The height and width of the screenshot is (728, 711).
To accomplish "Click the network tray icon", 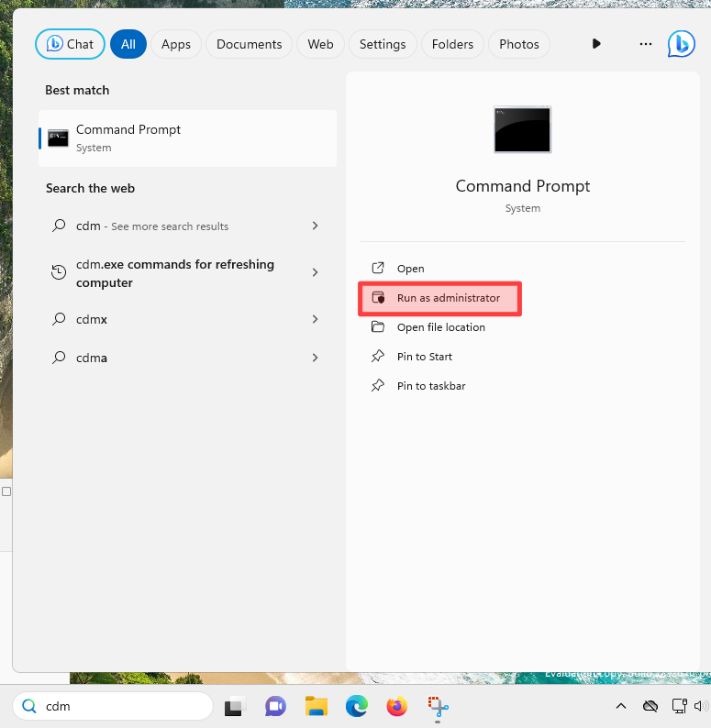I will 680,706.
